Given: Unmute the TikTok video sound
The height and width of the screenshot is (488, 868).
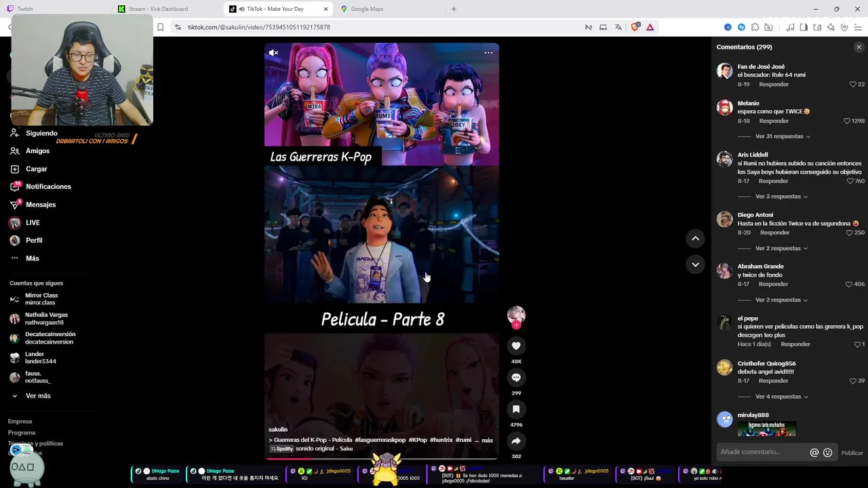Looking at the screenshot, I should (274, 52).
